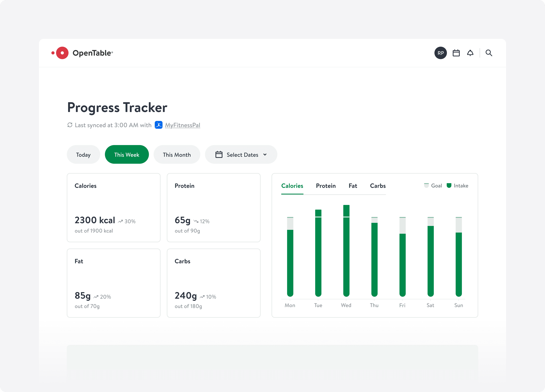The width and height of the screenshot is (545, 392).
Task: Expand the Select Dates dropdown arrow
Action: coord(265,154)
